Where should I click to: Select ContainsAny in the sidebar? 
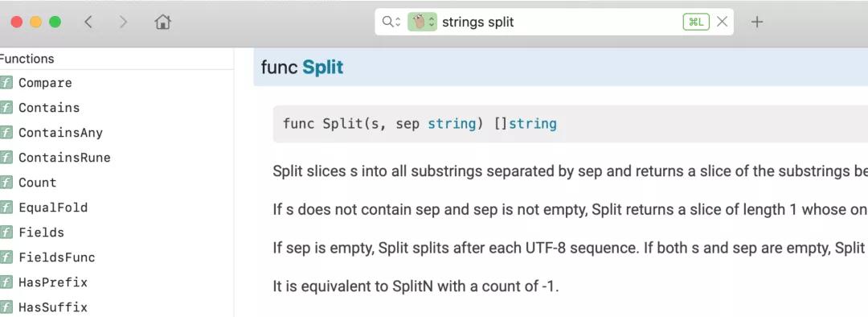pyautogui.click(x=60, y=133)
